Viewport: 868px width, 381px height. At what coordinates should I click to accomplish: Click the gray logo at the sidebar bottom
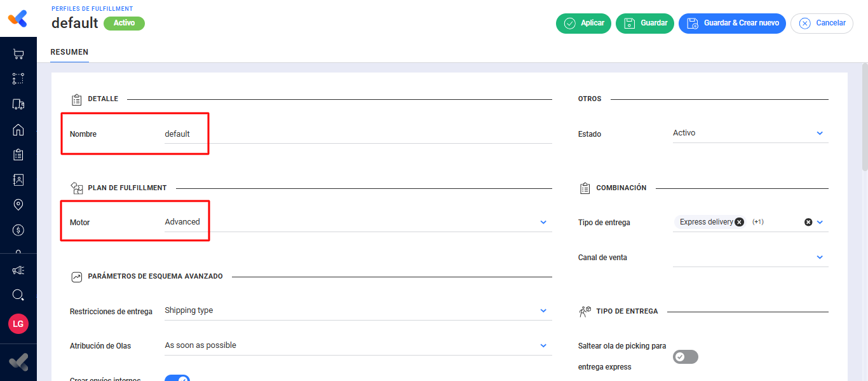(18, 363)
